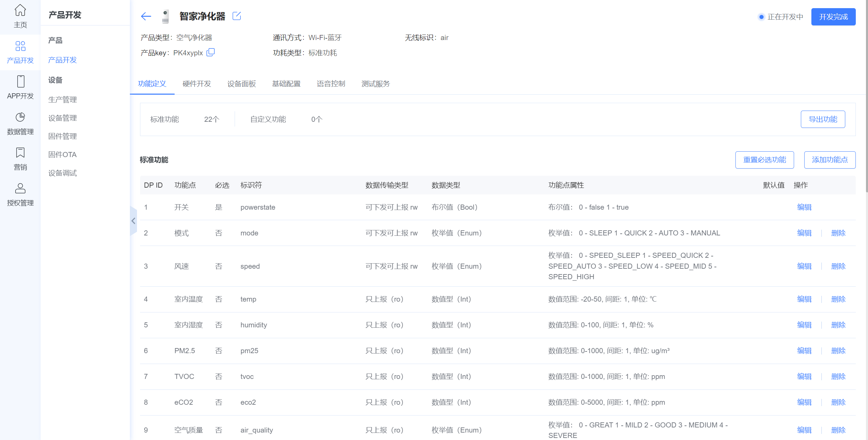Open 固件管理 in the side menu
The height and width of the screenshot is (440, 868).
coord(62,136)
